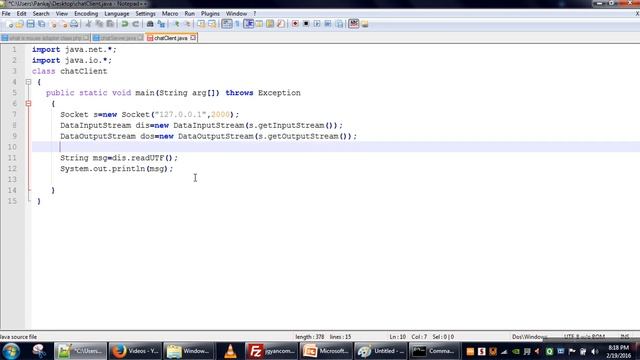Image resolution: width=640 pixels, height=360 pixels.
Task: Toggle the Indent Guide button
Action: coord(248,24)
